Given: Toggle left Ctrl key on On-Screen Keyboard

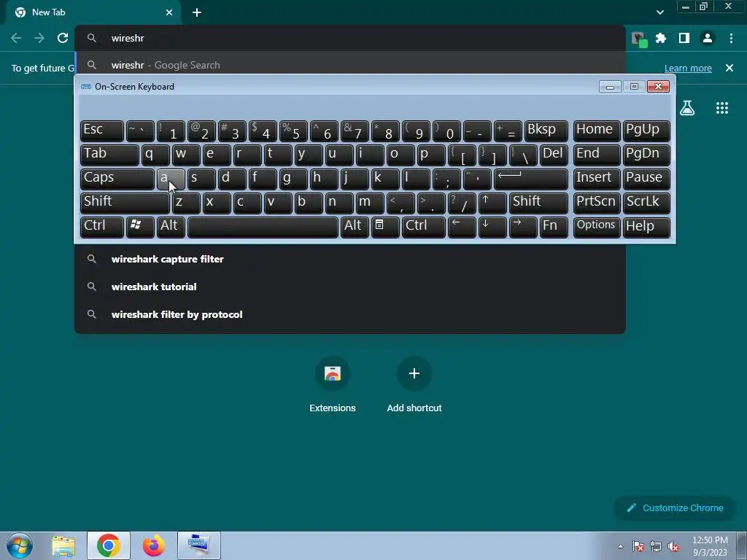Looking at the screenshot, I should click(102, 227).
